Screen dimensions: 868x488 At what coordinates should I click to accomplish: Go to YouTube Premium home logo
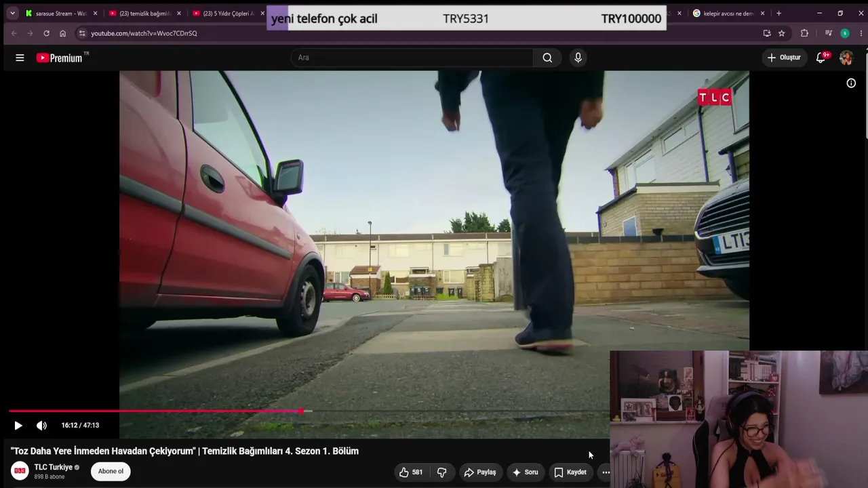(60, 58)
